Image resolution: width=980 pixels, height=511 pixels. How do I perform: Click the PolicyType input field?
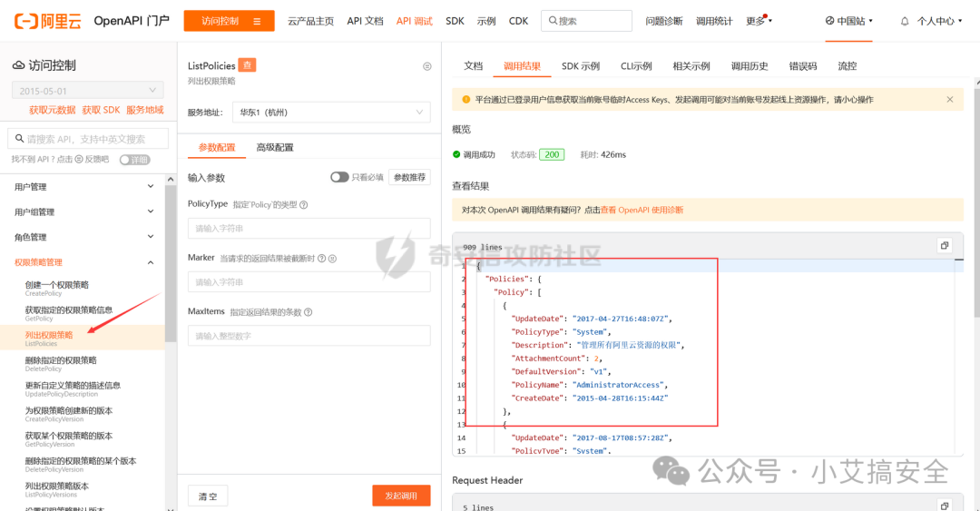pos(309,229)
